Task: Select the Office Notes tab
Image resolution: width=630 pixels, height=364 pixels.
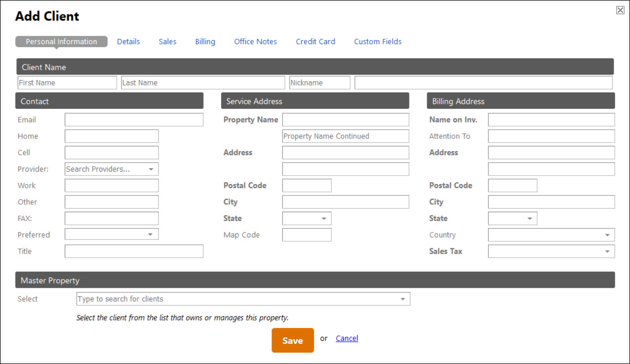Action: pos(256,42)
